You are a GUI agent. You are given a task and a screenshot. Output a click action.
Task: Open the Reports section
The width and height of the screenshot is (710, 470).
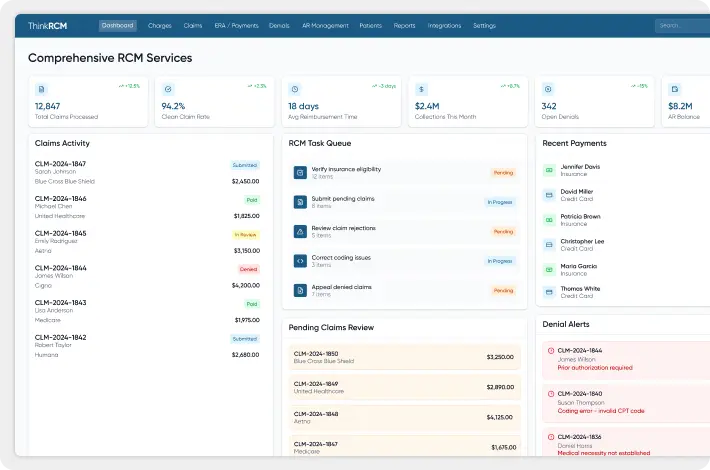(404, 26)
